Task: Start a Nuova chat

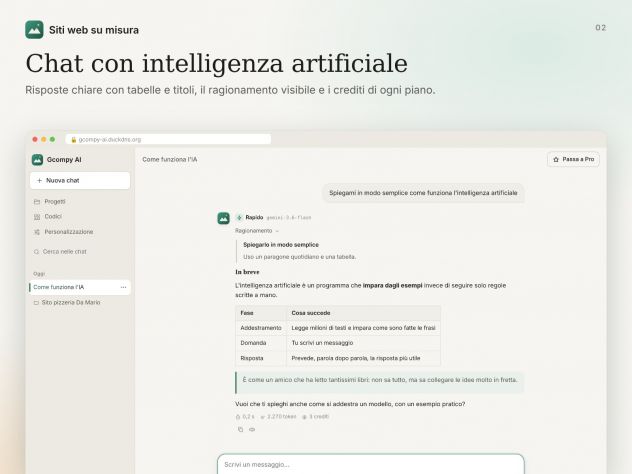Action: [x=80, y=181]
